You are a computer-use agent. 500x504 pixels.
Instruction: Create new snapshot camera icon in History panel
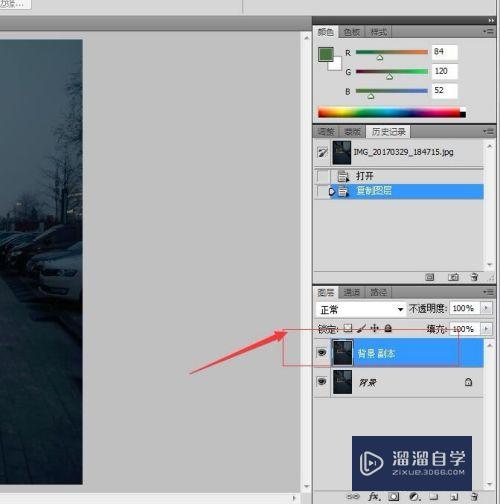coord(453,277)
